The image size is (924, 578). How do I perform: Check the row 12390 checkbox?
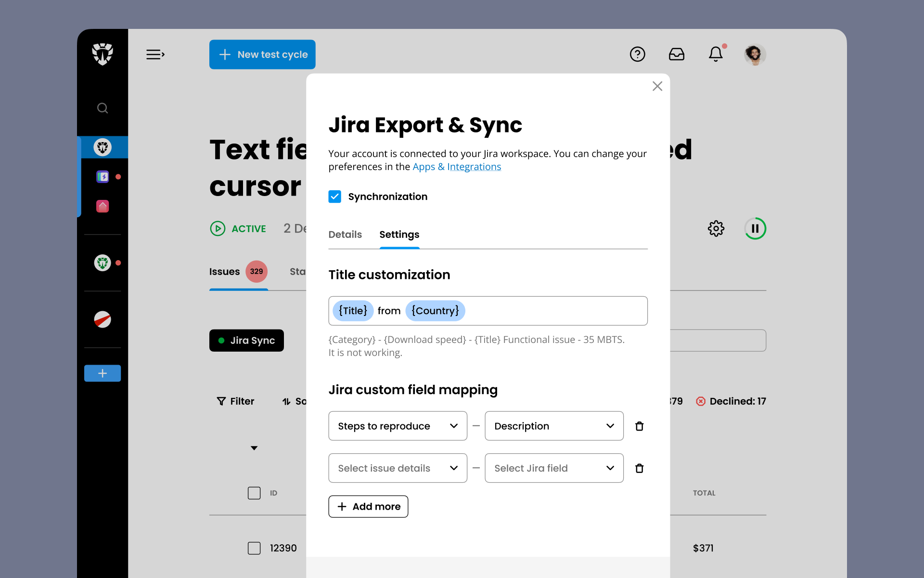[x=254, y=548]
